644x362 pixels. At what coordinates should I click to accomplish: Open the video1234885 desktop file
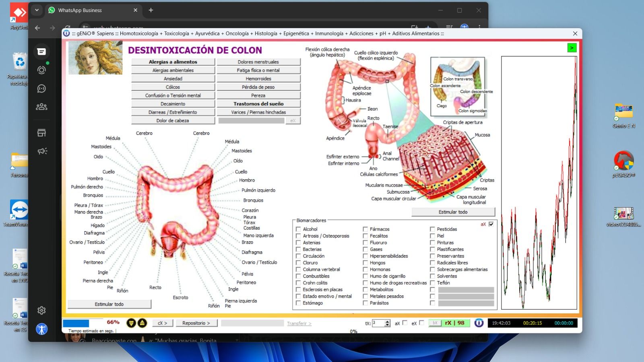[x=623, y=216]
